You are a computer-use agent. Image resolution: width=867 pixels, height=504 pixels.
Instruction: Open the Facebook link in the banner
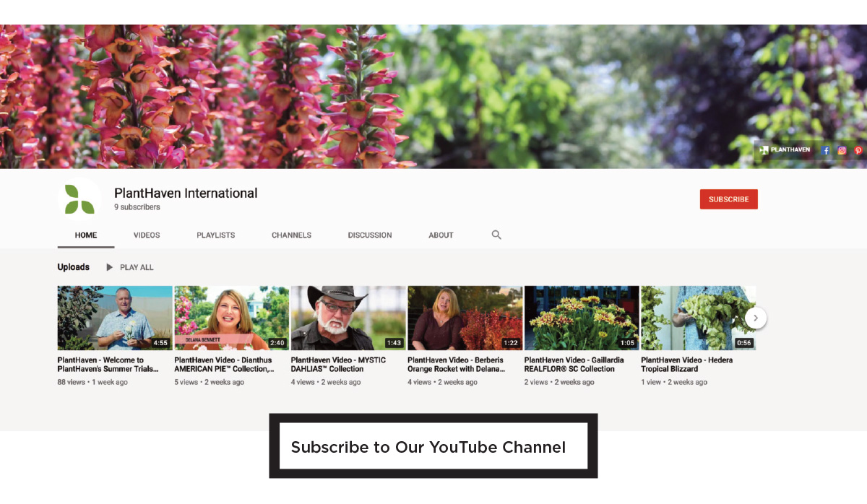[826, 150]
